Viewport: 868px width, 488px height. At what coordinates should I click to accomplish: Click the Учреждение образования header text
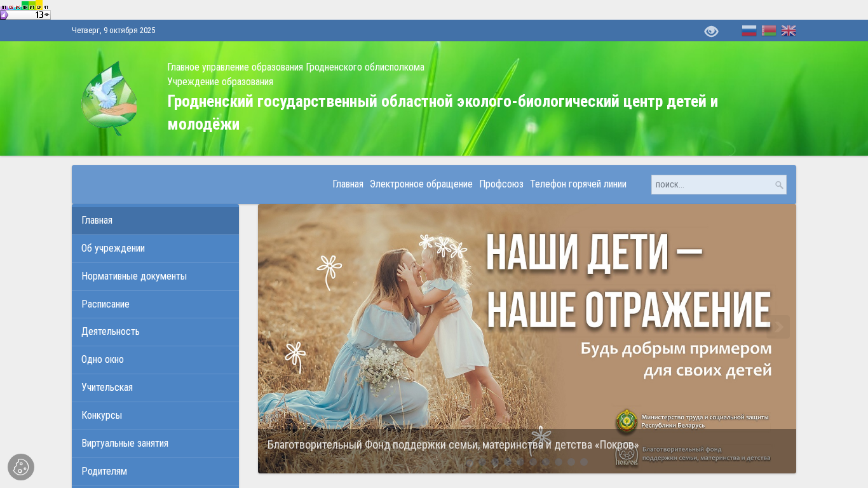(220, 82)
